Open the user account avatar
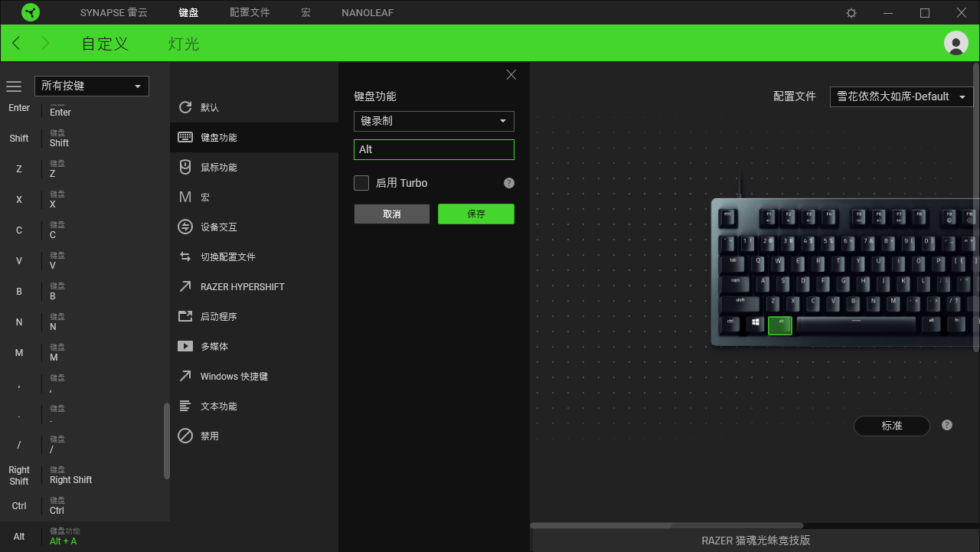 pyautogui.click(x=955, y=43)
